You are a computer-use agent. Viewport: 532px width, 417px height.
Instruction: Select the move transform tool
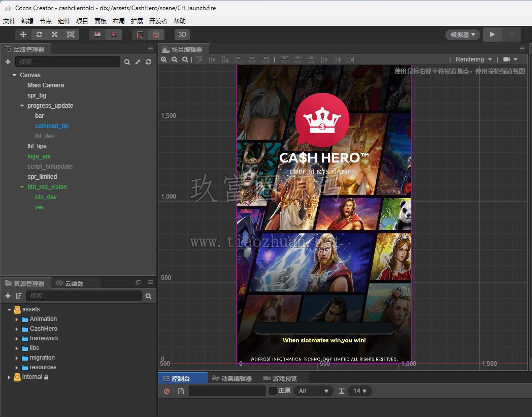[23, 35]
